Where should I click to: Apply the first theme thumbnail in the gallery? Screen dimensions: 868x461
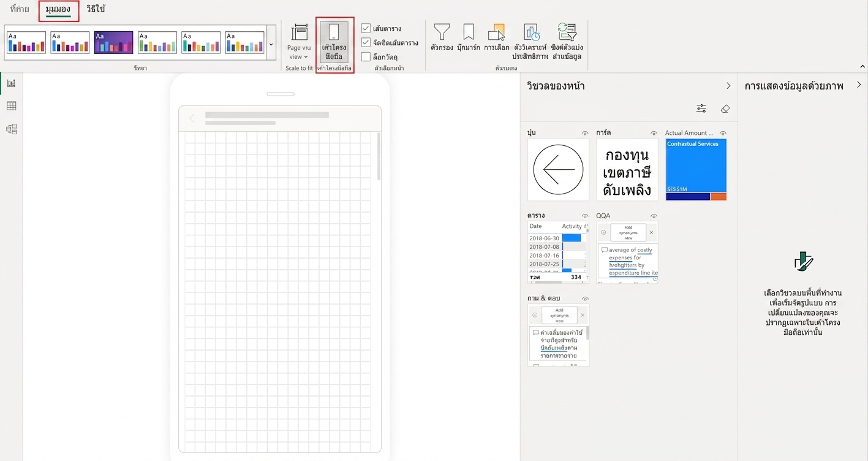tap(26, 43)
